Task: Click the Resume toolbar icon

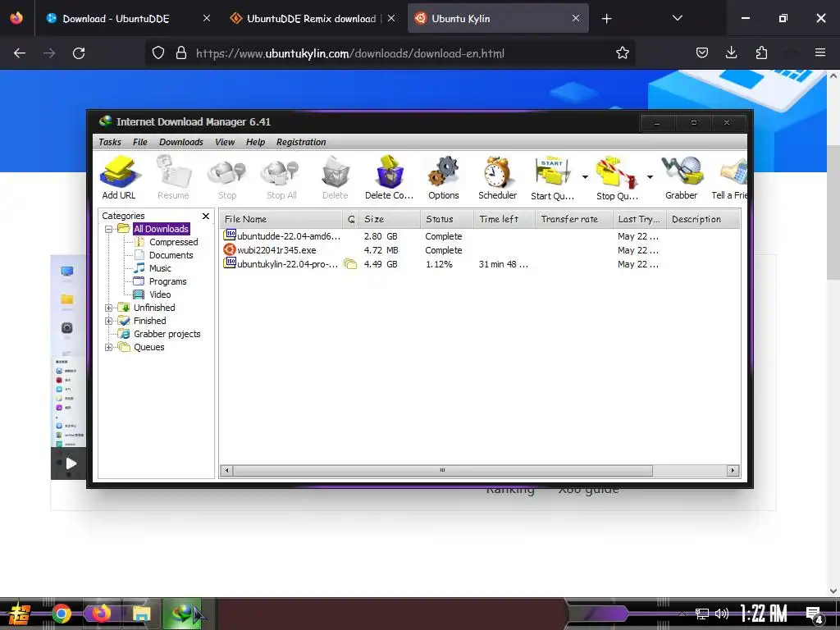Action: click(173, 177)
